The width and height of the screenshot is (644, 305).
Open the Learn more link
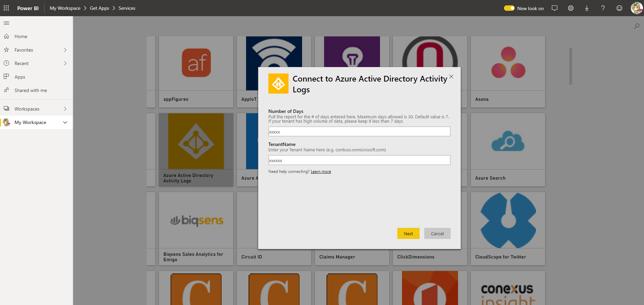[x=321, y=172]
